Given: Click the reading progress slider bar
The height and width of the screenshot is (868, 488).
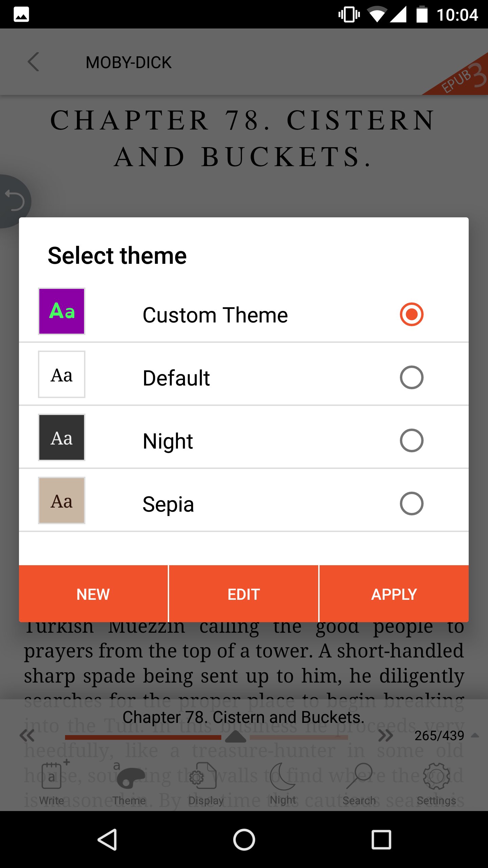Looking at the screenshot, I should tap(207, 737).
